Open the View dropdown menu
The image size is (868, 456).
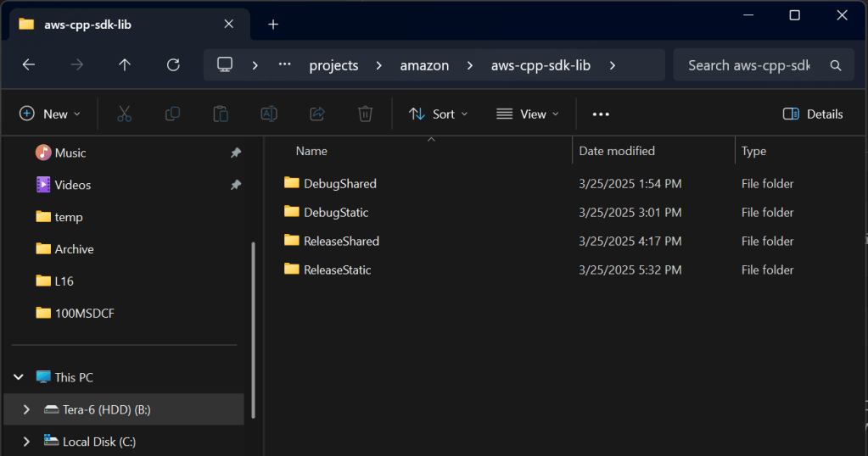[x=528, y=114]
